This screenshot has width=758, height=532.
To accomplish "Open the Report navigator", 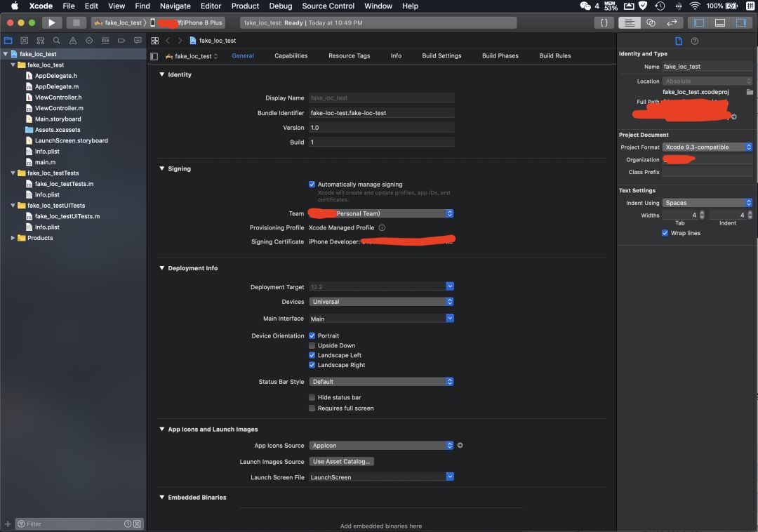I will click(138, 41).
